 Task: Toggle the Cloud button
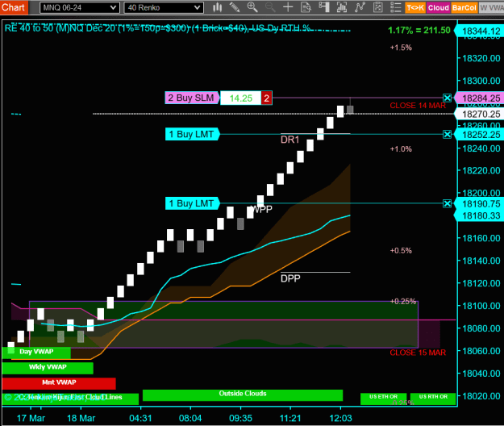438,8
